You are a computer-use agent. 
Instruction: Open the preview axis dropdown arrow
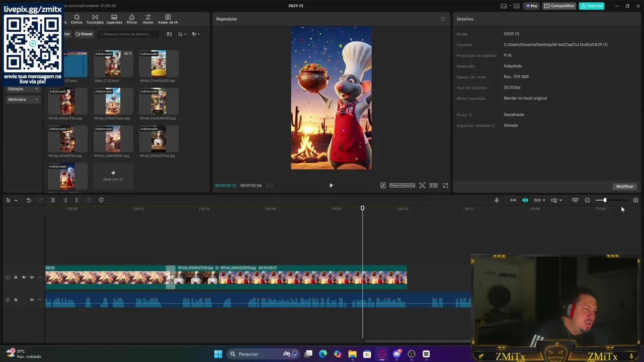(560, 200)
